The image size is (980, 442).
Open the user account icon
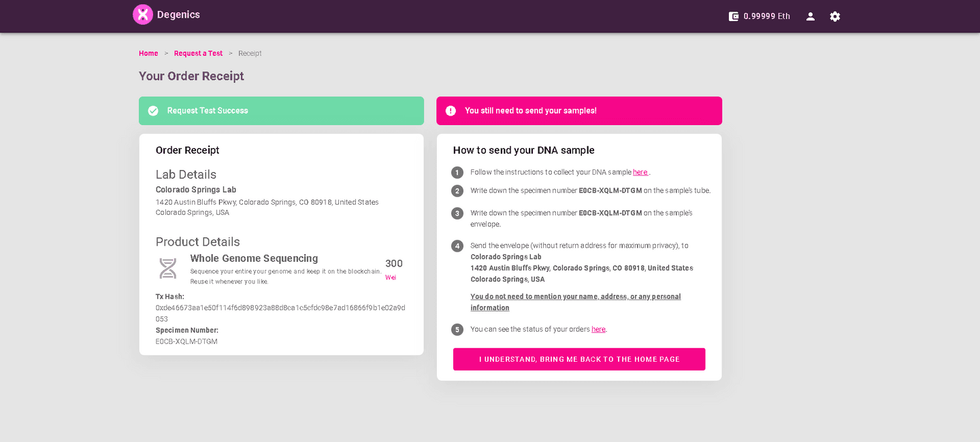(x=811, y=16)
